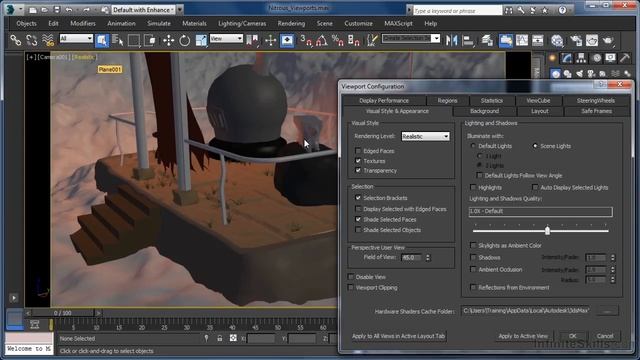Open the Curve Editor icon
The height and width of the screenshot is (360, 640).
[x=522, y=40]
